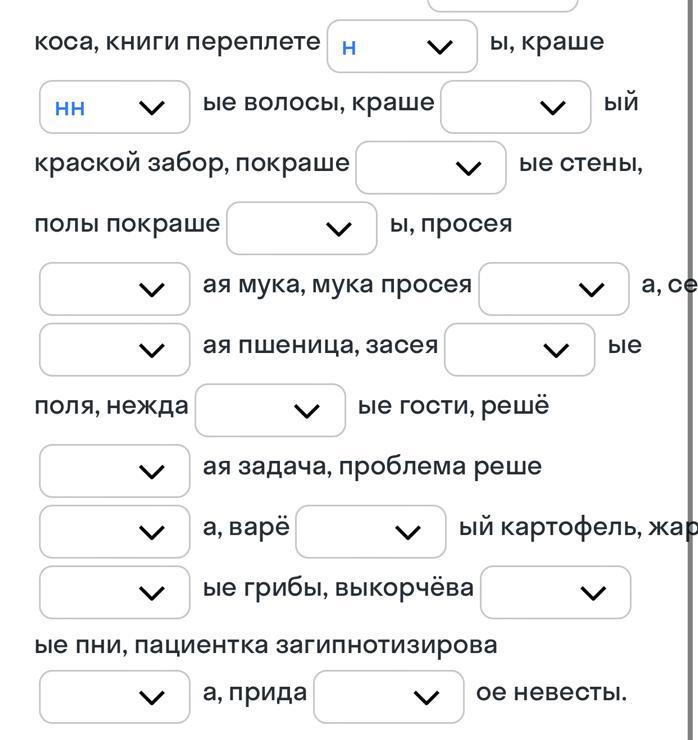This screenshot has height=740, width=698.
Task: Open dropdown after "пшеница, засея"
Action: [x=520, y=350]
